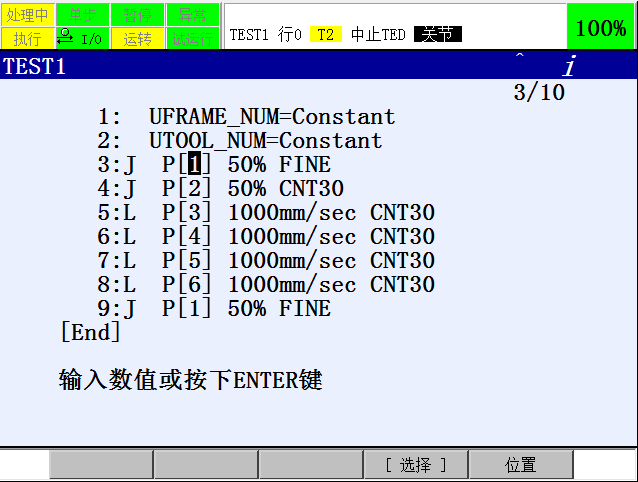Click 1000mm/sec speed on line 5
Image resolution: width=638 pixels, height=482 pixels.
click(292, 213)
